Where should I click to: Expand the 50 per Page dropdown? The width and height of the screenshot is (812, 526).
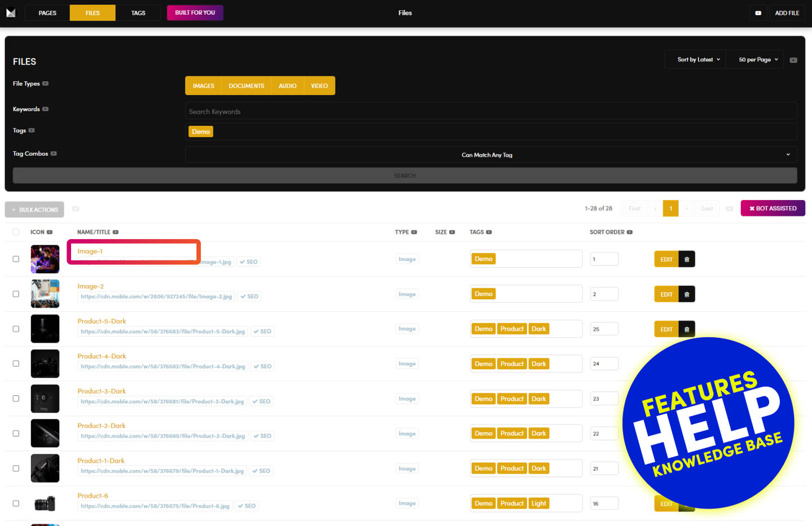click(758, 60)
